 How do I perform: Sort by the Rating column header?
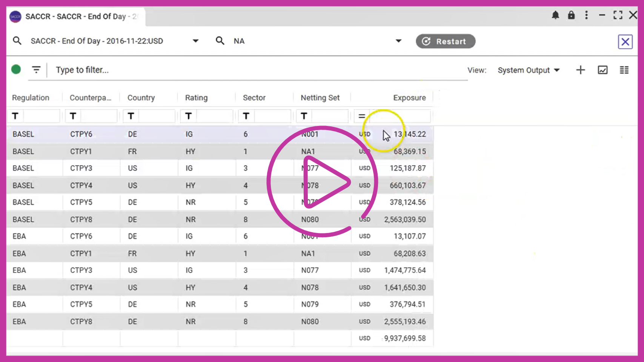click(x=196, y=98)
